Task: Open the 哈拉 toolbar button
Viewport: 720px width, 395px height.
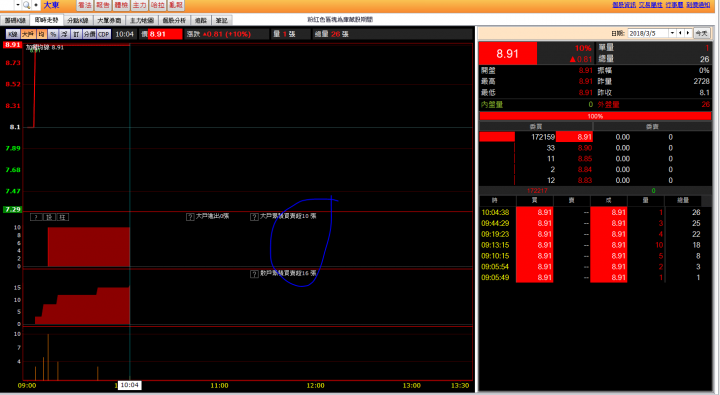Action: (x=158, y=5)
